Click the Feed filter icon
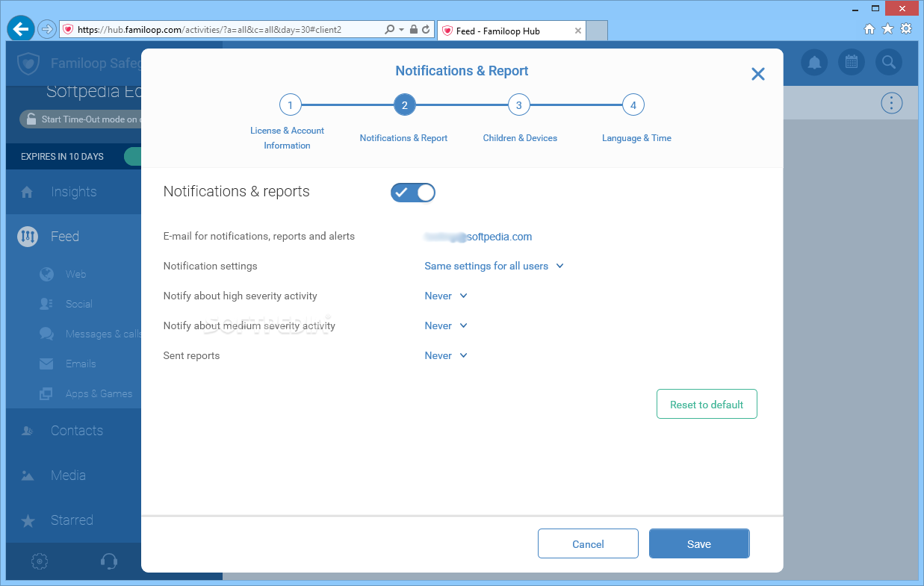This screenshot has width=924, height=586. (28, 237)
